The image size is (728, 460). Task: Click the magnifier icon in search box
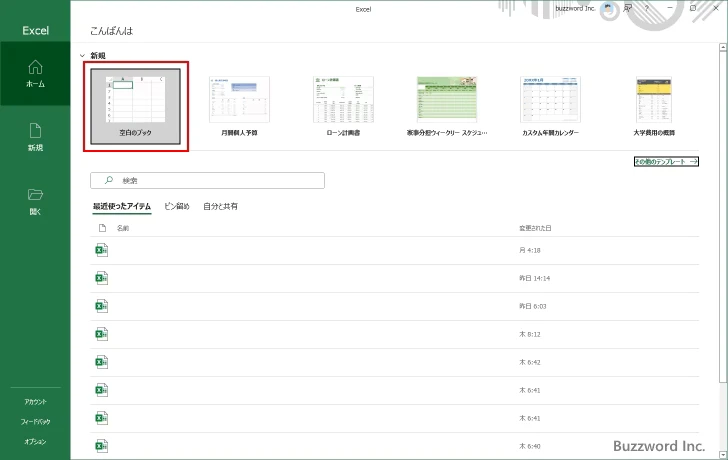coord(109,180)
